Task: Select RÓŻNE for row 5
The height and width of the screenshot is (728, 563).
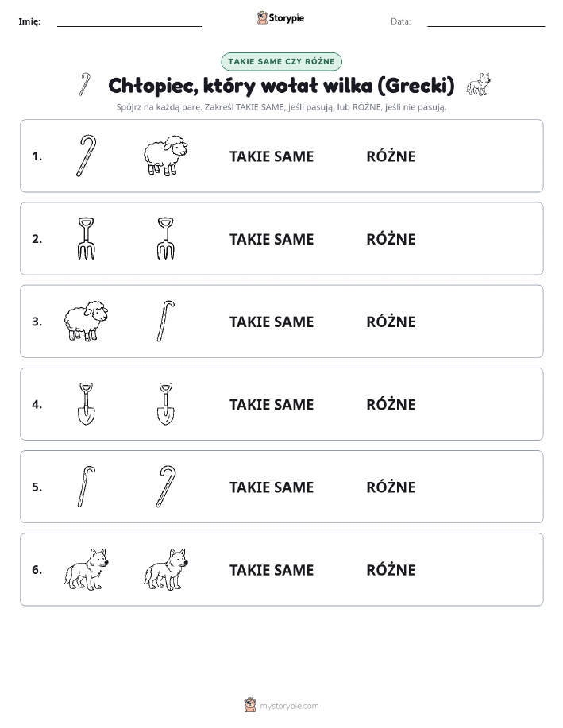Action: point(391,487)
